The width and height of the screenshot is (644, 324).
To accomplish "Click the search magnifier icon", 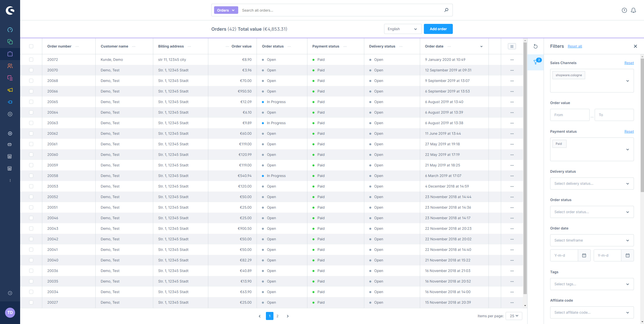I will (x=446, y=10).
